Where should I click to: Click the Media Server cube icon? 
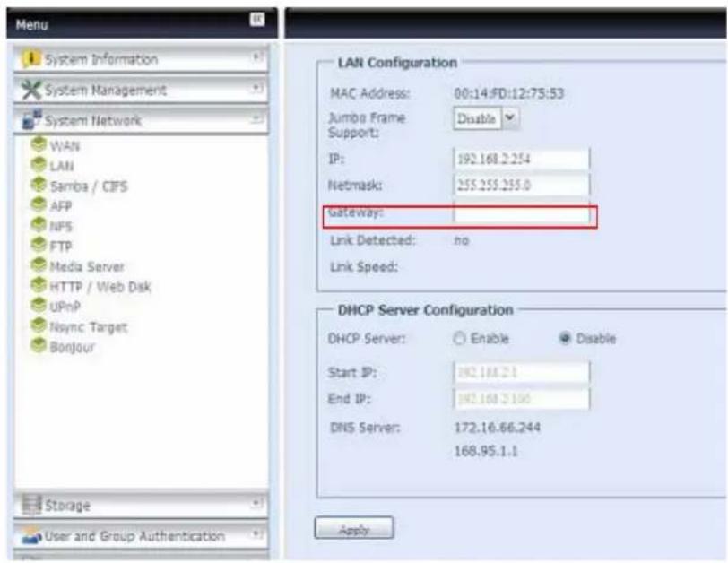click(x=39, y=265)
